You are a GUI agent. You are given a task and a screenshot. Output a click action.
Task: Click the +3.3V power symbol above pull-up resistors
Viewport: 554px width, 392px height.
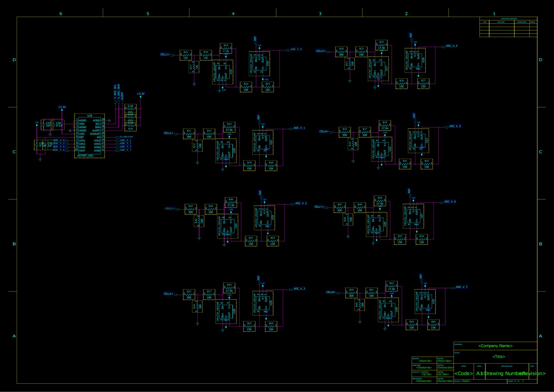pos(141,95)
